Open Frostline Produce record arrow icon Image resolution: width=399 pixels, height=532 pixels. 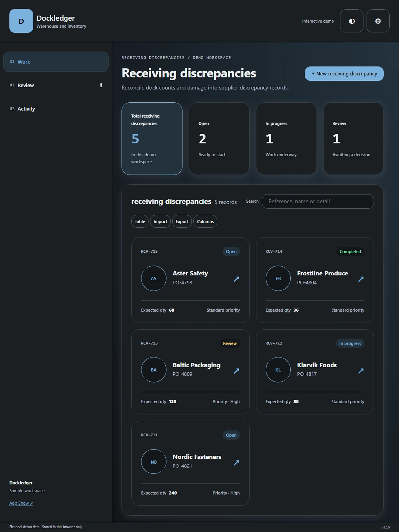click(x=361, y=279)
